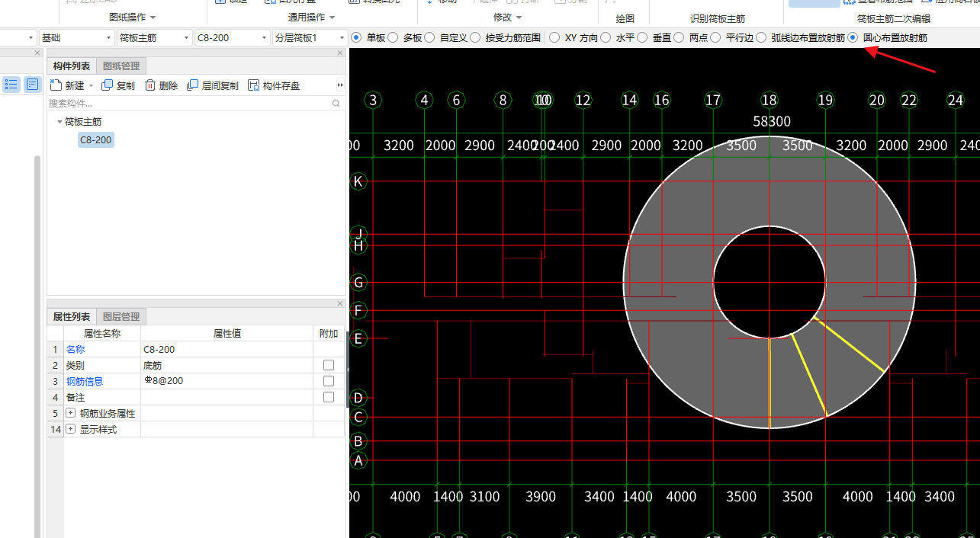Select the 圆心布置放射筋 radio option
Screen dimensions: 980x538
(x=853, y=37)
